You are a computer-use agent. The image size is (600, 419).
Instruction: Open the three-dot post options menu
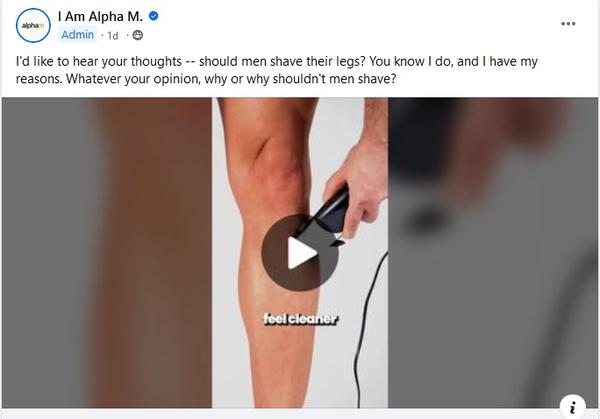coord(568,24)
